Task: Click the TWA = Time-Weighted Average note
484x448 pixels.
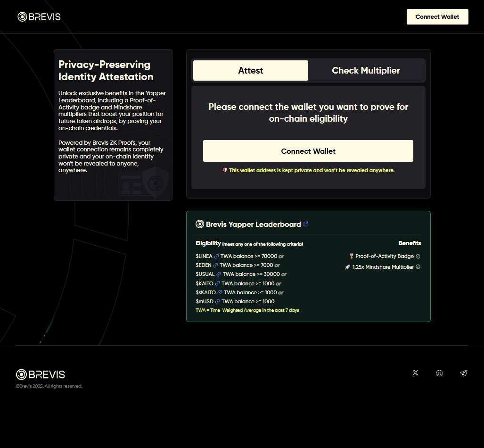Action: [x=247, y=310]
